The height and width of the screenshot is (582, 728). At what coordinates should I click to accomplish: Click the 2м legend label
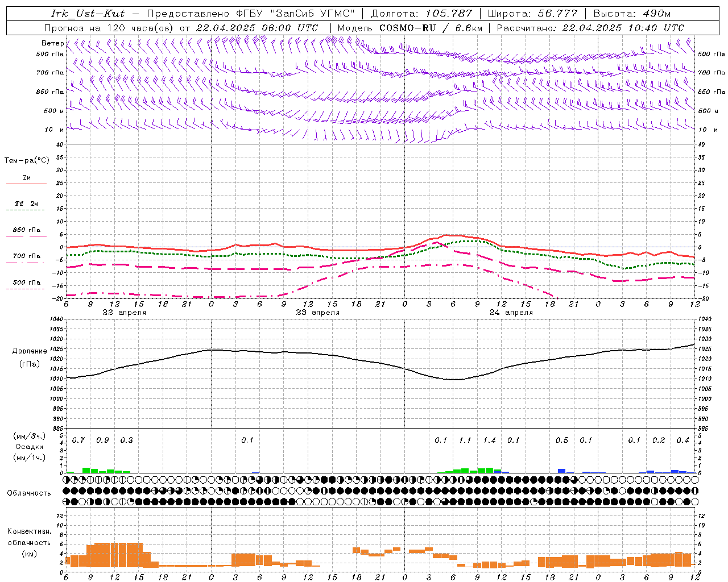[x=27, y=178]
